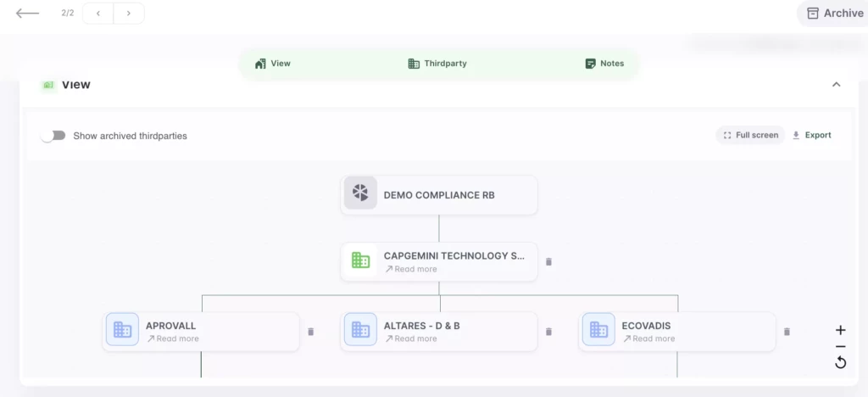Click the ECOVADIS building icon
Screen dimensions: 868x397
coord(598,329)
